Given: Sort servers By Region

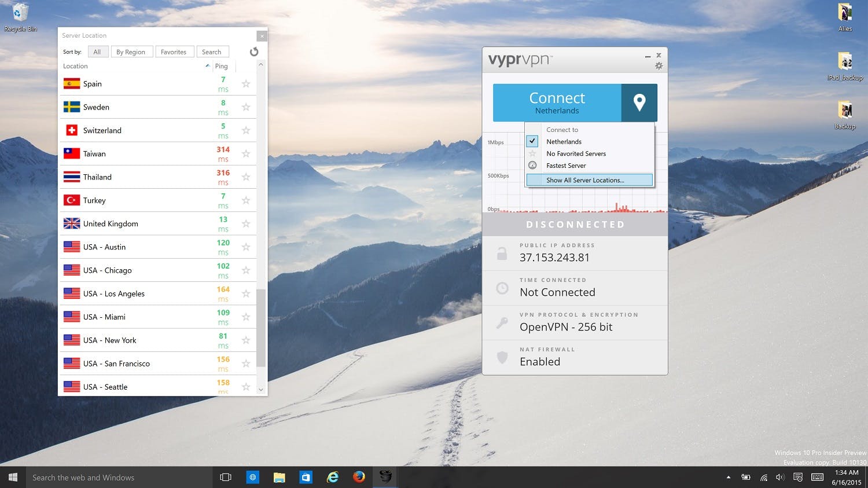Looking at the screenshot, I should (x=131, y=52).
